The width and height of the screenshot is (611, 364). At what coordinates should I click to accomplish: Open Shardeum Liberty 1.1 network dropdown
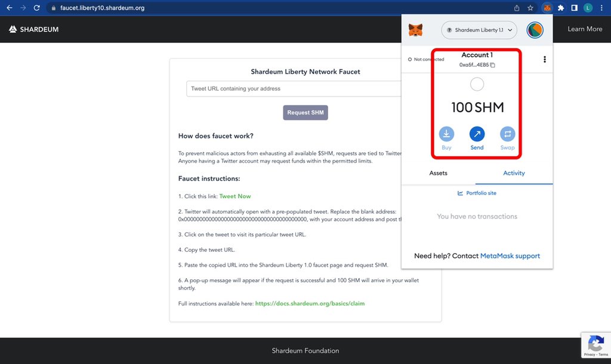pyautogui.click(x=479, y=30)
